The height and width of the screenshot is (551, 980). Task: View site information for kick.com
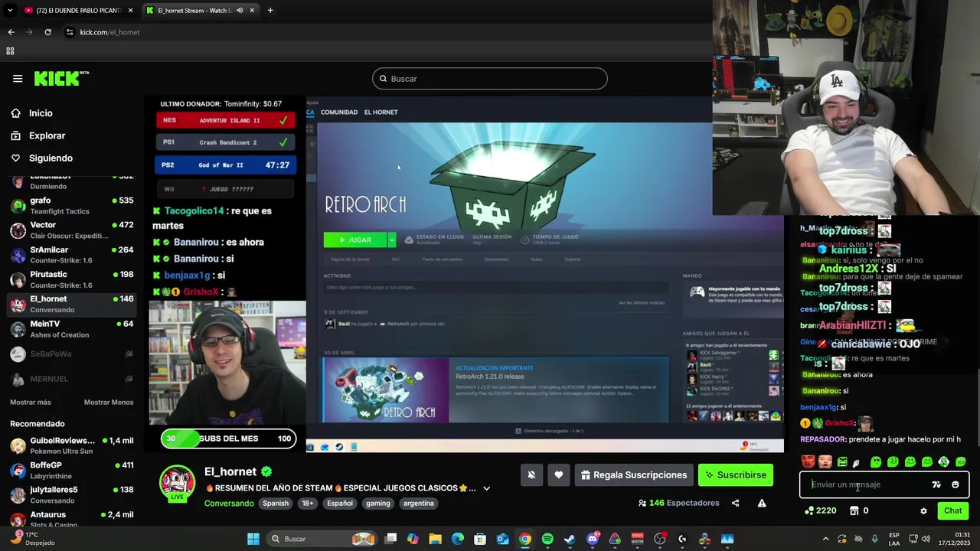(70, 32)
